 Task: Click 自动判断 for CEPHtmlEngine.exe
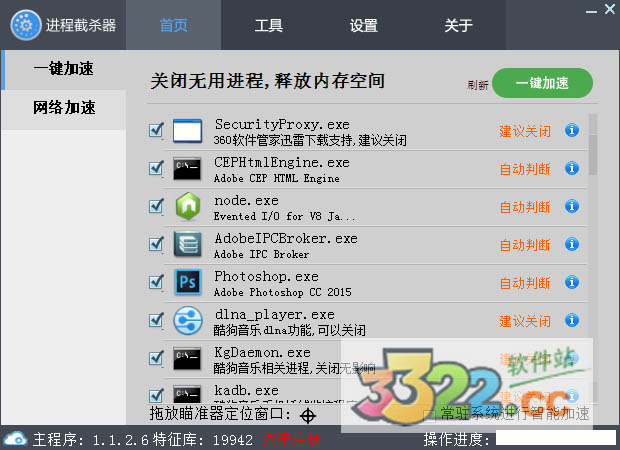(x=525, y=169)
